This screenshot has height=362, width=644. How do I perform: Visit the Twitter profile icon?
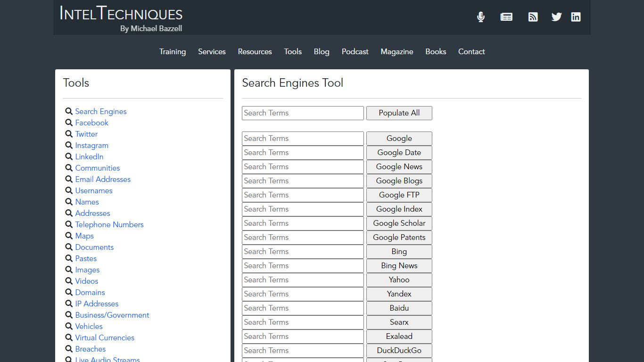pyautogui.click(x=557, y=17)
